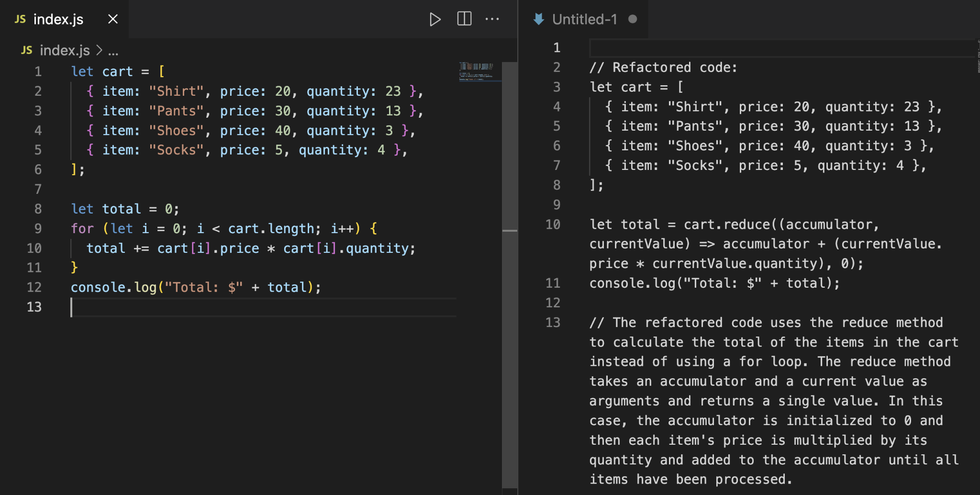Select the index.js tab title
The height and width of the screenshot is (495, 980).
click(58, 19)
